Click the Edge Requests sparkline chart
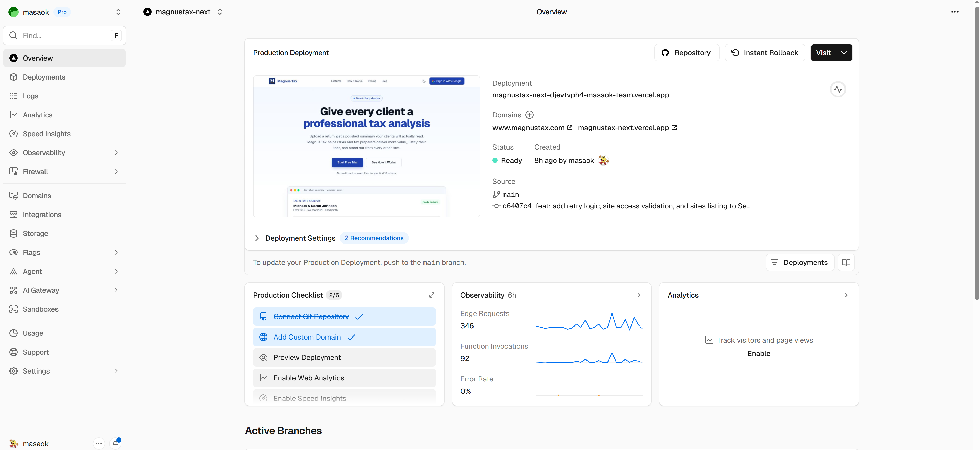The image size is (980, 450). (589, 321)
